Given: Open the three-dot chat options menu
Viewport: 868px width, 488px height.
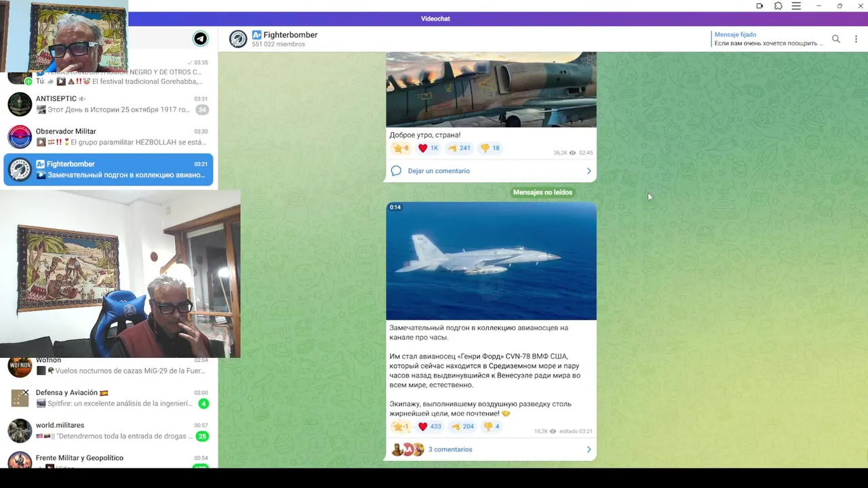Looking at the screenshot, I should pos(856,39).
